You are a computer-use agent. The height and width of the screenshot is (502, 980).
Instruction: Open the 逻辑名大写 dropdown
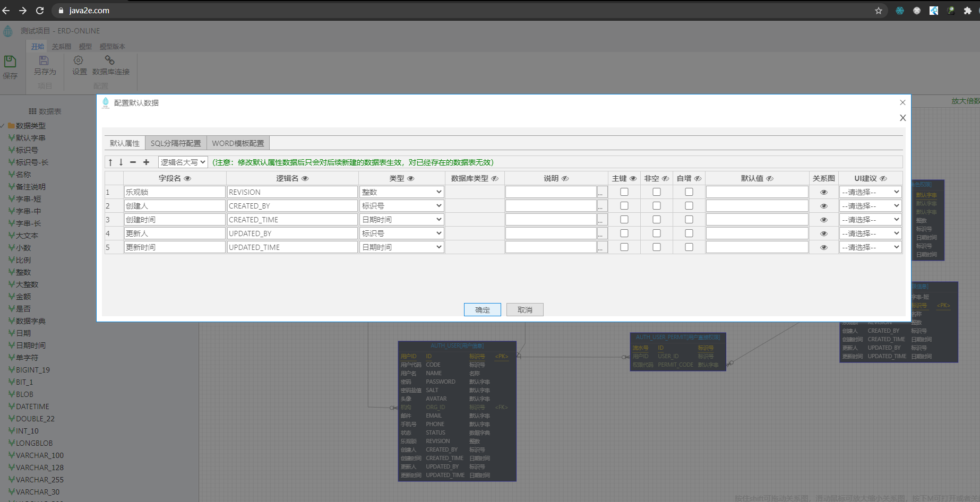point(183,162)
